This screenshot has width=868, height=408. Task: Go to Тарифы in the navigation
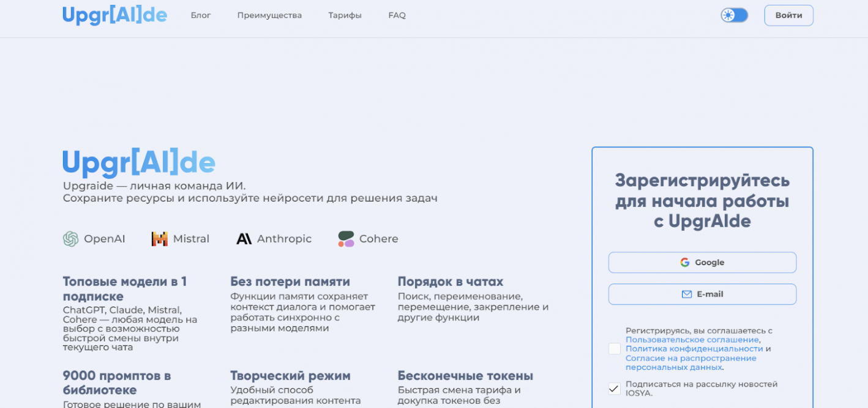tap(345, 15)
